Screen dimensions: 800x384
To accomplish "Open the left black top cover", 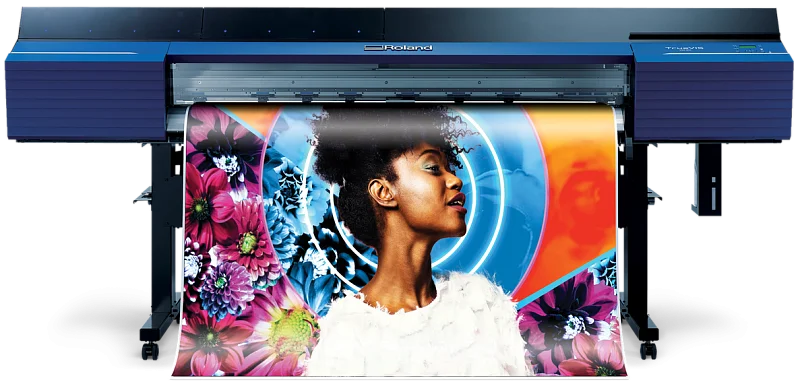I will (x=110, y=23).
